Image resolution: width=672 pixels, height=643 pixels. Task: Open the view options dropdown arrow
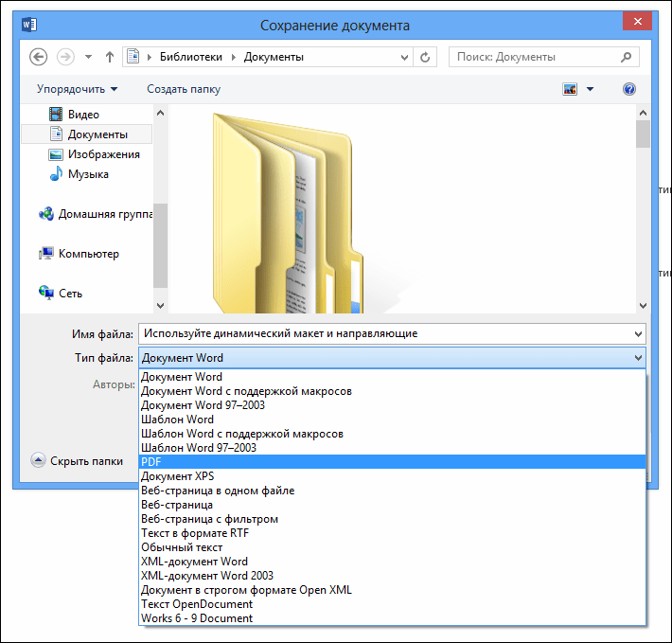(591, 89)
